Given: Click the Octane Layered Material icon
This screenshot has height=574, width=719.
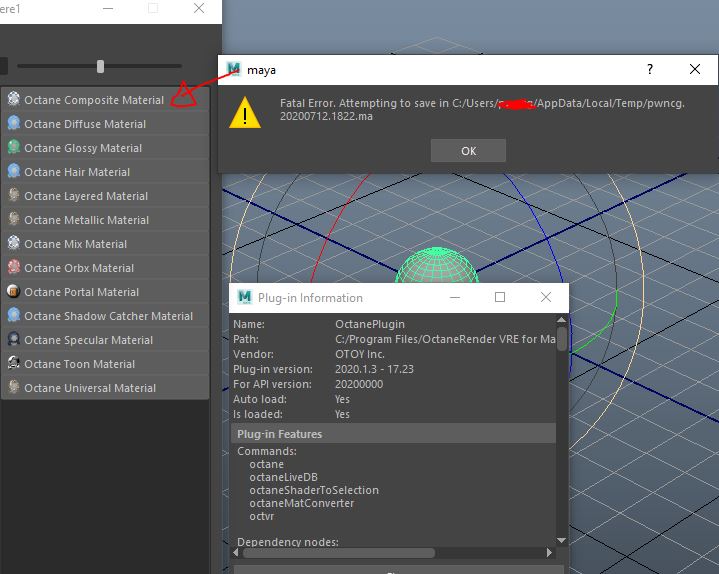Looking at the screenshot, I should [14, 195].
